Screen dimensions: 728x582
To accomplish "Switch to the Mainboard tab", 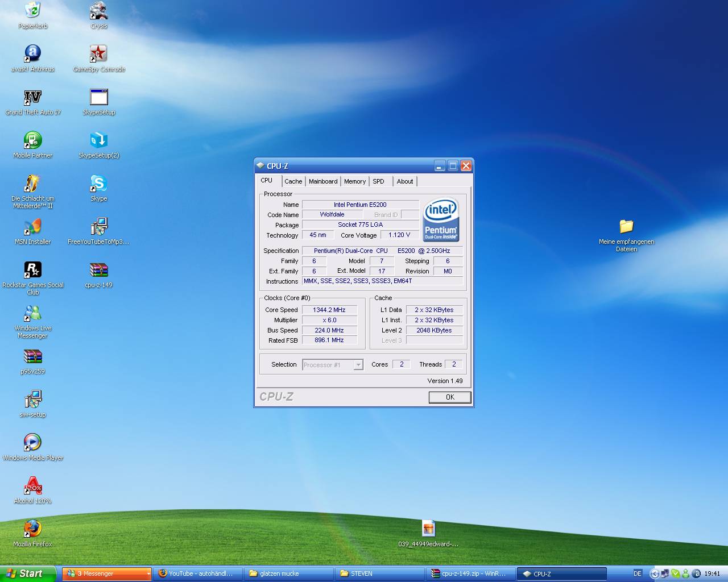I will pyautogui.click(x=323, y=181).
